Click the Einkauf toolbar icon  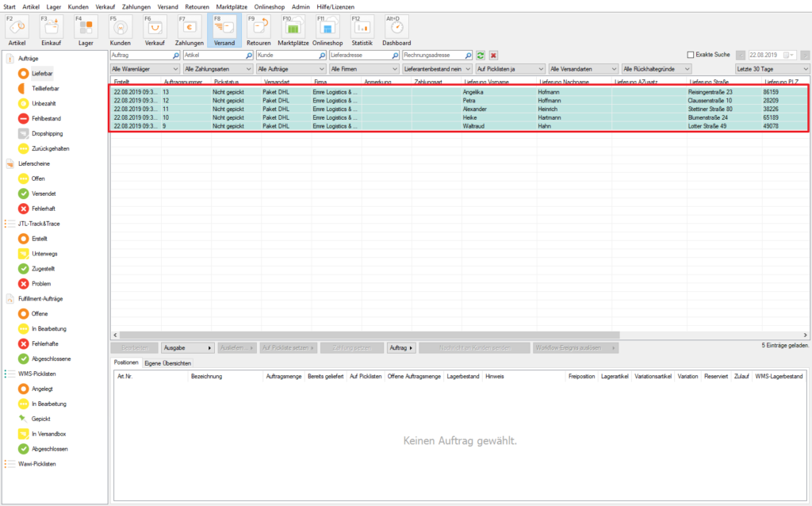click(x=52, y=29)
